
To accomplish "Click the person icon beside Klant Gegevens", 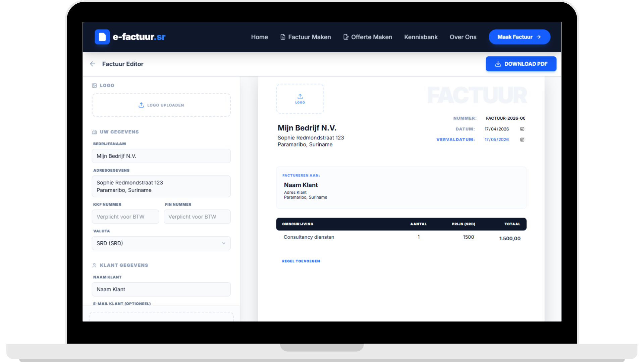I will pos(94,265).
